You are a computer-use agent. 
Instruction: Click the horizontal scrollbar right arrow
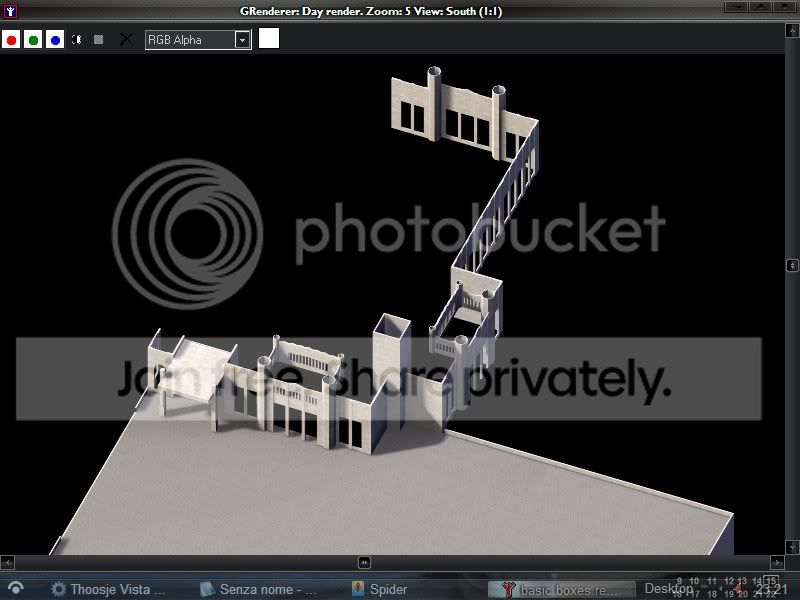[x=777, y=563]
